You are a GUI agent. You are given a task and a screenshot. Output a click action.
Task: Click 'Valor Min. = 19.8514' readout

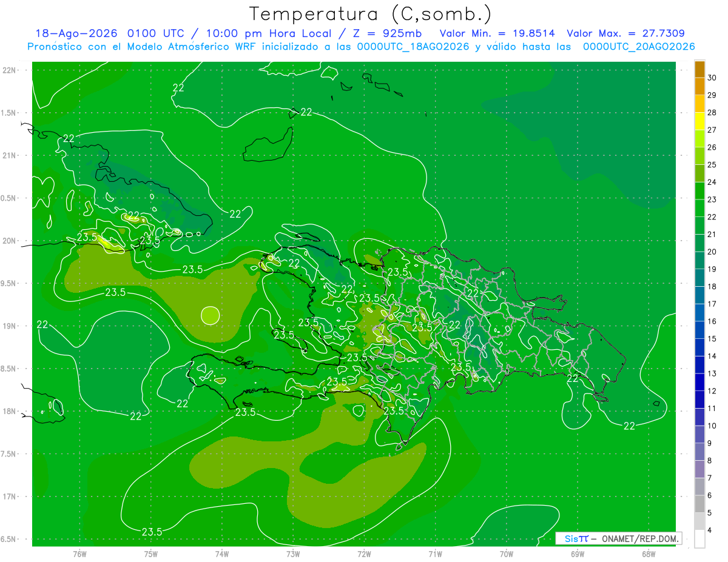click(x=497, y=33)
